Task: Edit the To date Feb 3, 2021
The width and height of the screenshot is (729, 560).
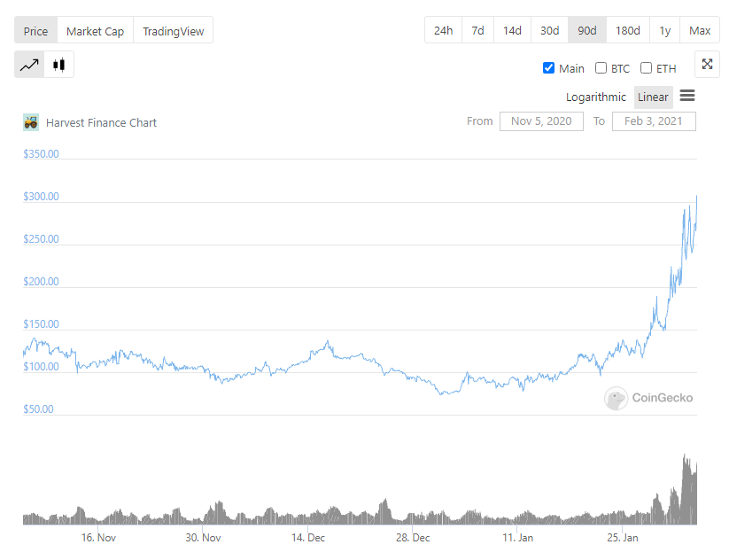Action: pyautogui.click(x=654, y=121)
